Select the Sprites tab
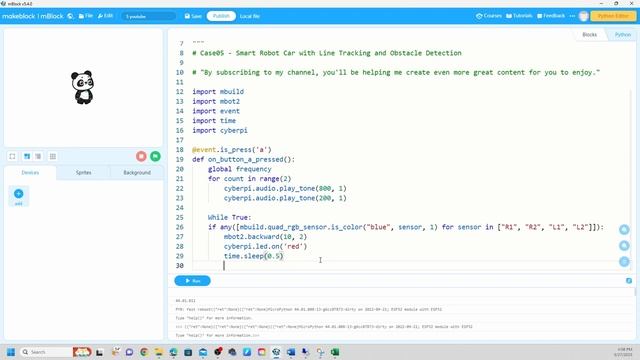The image size is (640, 360). (84, 173)
